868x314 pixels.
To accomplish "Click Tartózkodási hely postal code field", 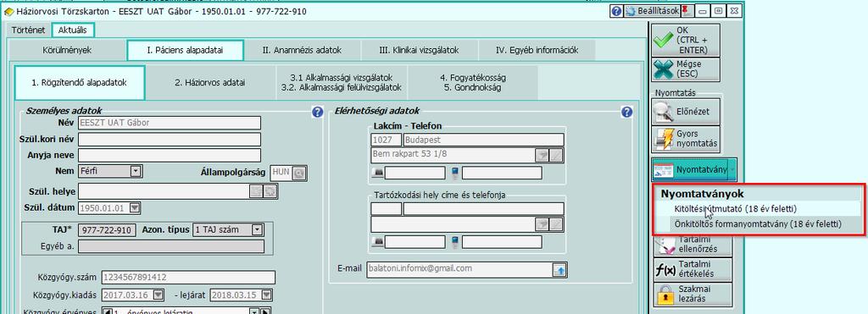I will (386, 208).
